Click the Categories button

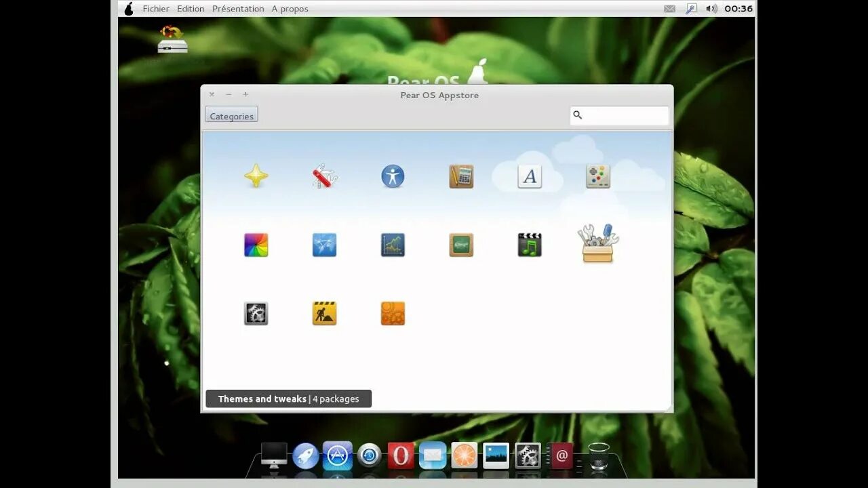(231, 115)
